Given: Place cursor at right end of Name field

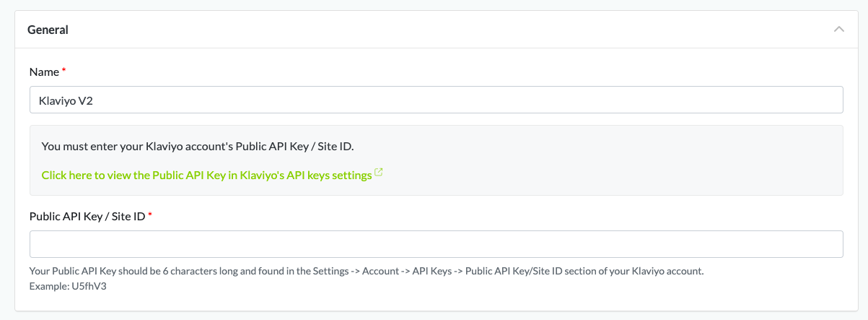Looking at the screenshot, I should tap(830, 100).
